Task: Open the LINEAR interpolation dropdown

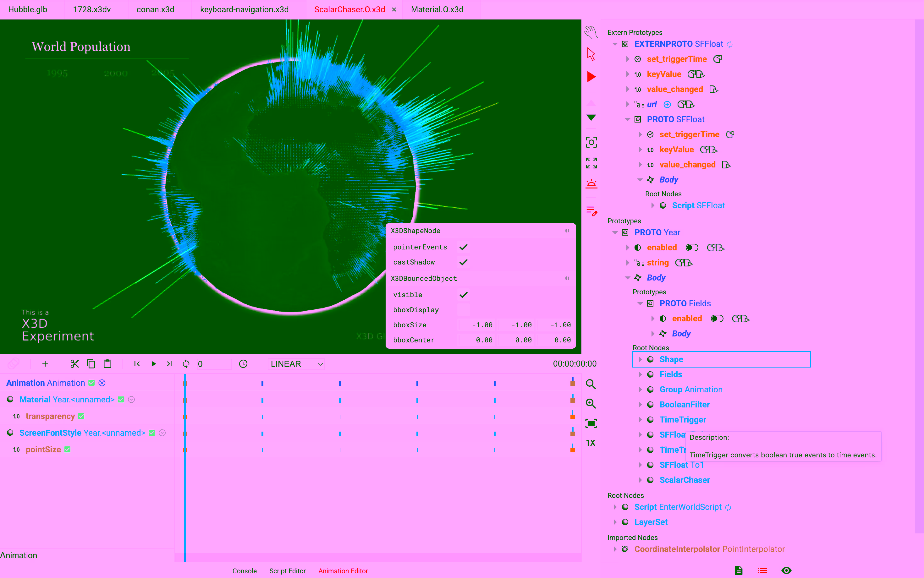Action: [x=296, y=364]
